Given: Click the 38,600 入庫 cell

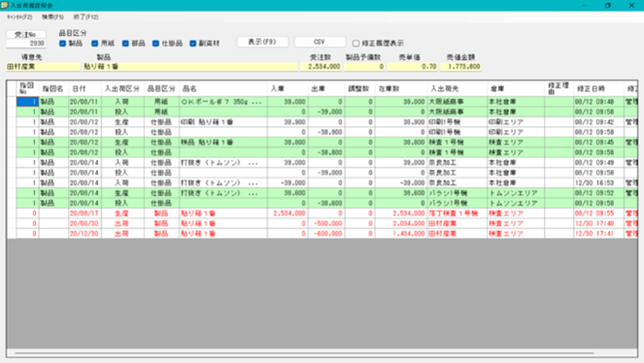Looking at the screenshot, I should pyautogui.click(x=287, y=193).
